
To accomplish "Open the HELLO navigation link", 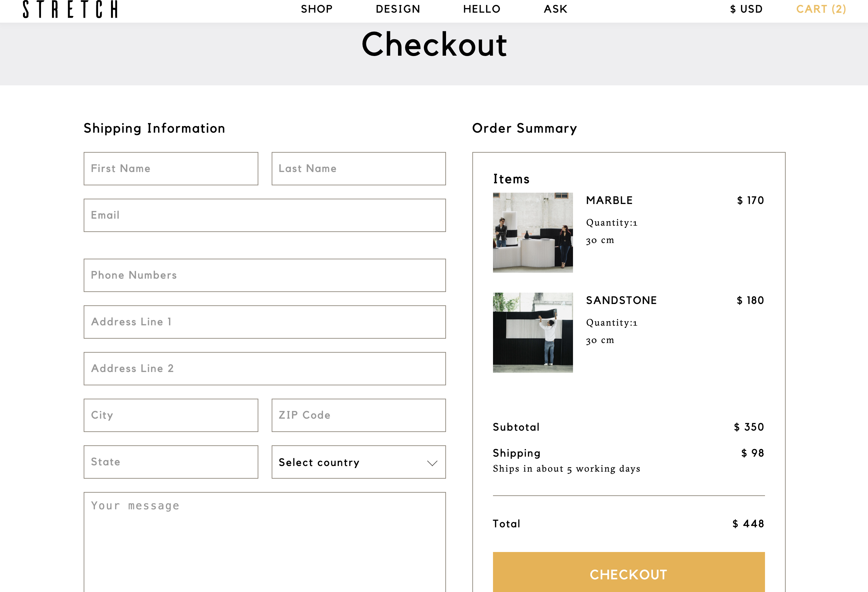I will (481, 9).
